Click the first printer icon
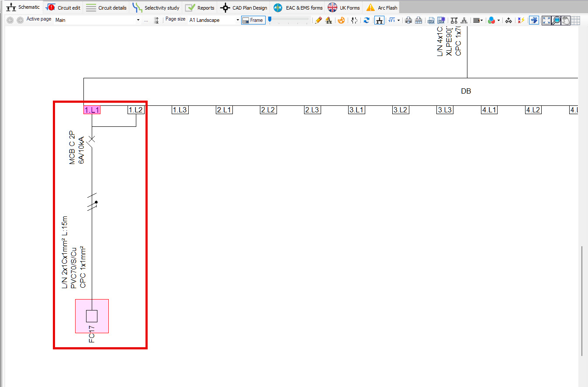The width and height of the screenshot is (588, 387). pos(408,20)
